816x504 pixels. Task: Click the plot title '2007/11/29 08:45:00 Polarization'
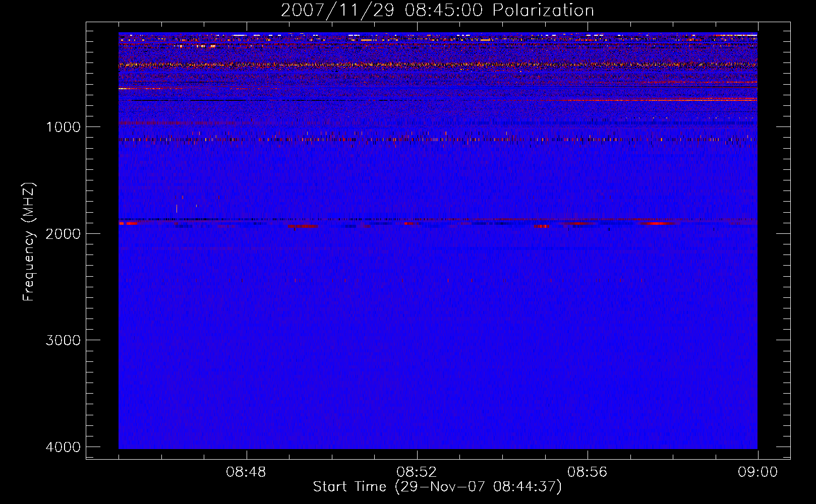click(437, 11)
